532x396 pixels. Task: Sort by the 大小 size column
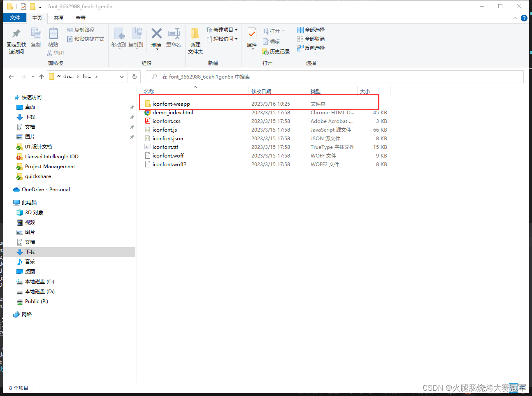pos(365,91)
